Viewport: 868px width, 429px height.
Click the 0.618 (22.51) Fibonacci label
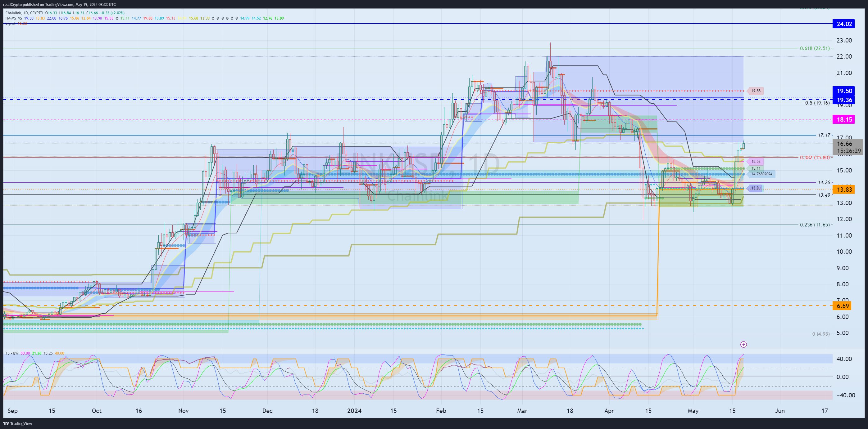click(x=815, y=48)
